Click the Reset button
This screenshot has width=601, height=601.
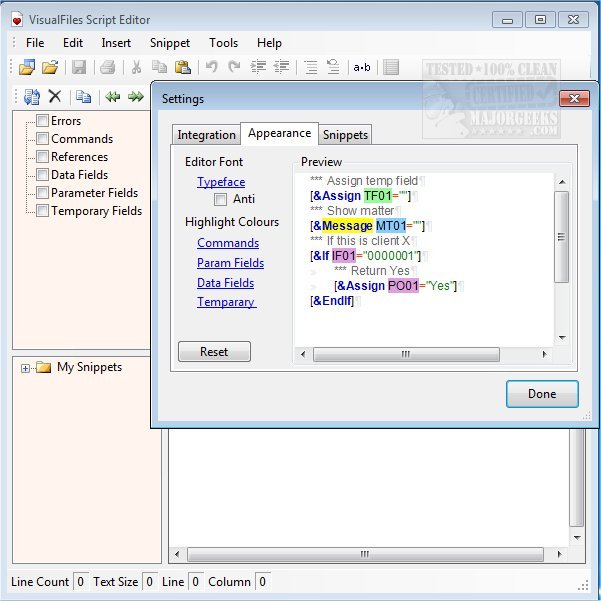(x=214, y=351)
